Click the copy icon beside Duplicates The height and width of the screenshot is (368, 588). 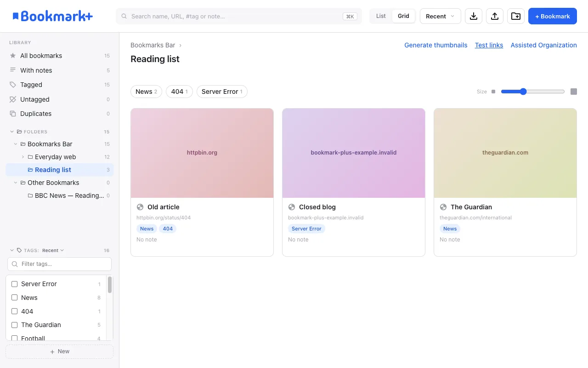coord(13,114)
